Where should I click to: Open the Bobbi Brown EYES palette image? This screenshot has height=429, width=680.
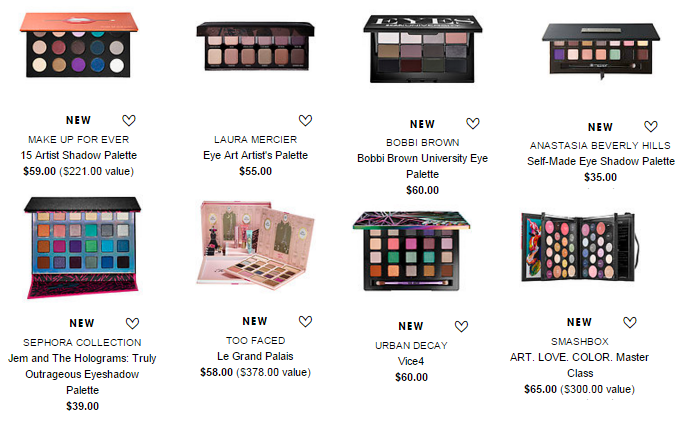[422, 49]
